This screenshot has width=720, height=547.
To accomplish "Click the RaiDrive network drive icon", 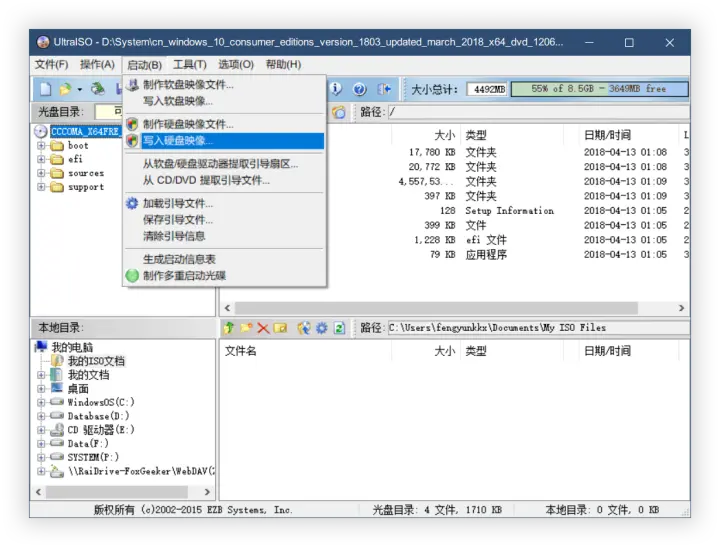I will click(57, 471).
